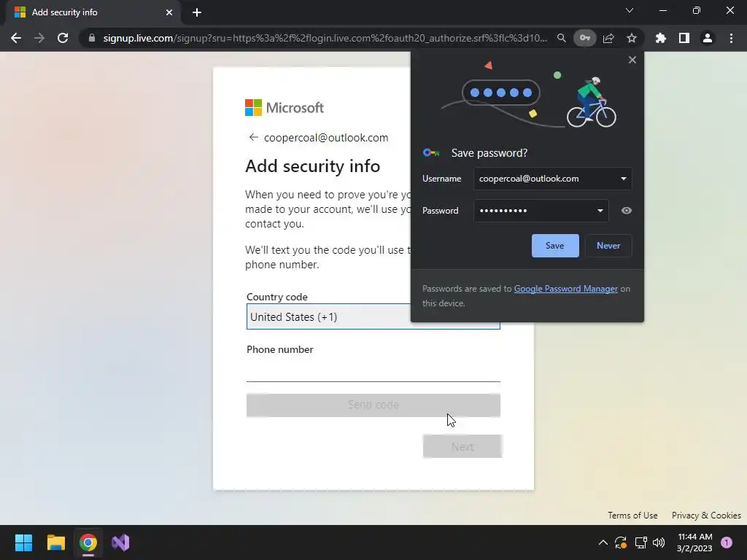Open network tray icon

point(640,542)
